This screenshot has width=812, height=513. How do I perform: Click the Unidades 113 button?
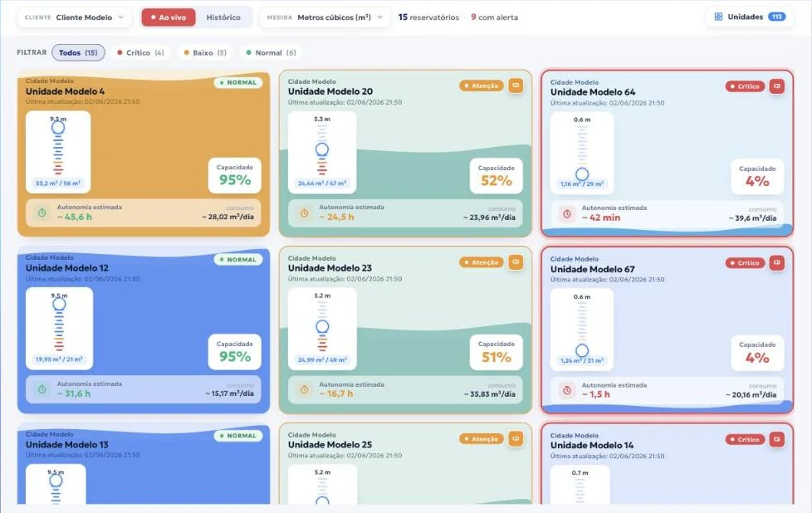(750, 17)
